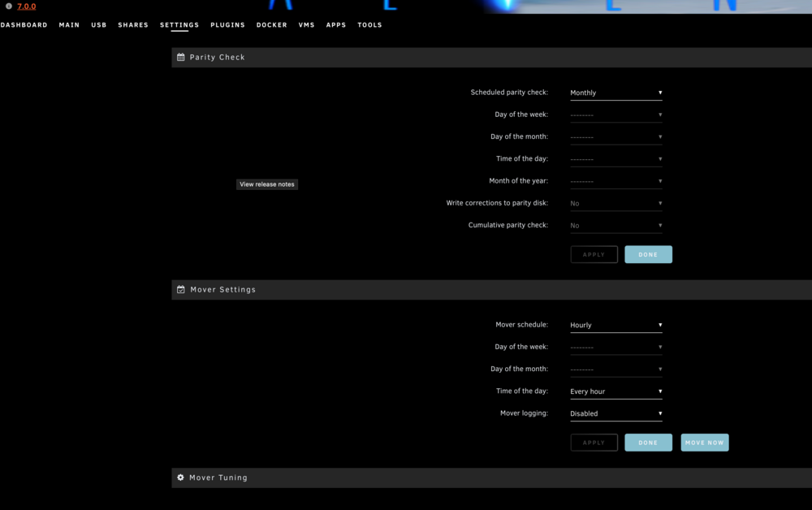This screenshot has width=812, height=510.
Task: Open parity check Day of the week dropdown
Action: pyautogui.click(x=616, y=115)
